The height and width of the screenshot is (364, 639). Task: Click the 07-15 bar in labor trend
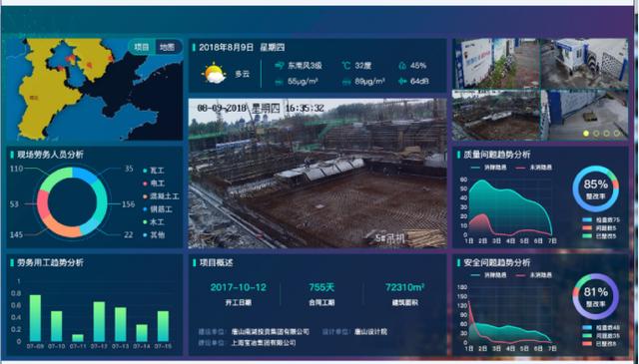tap(163, 326)
